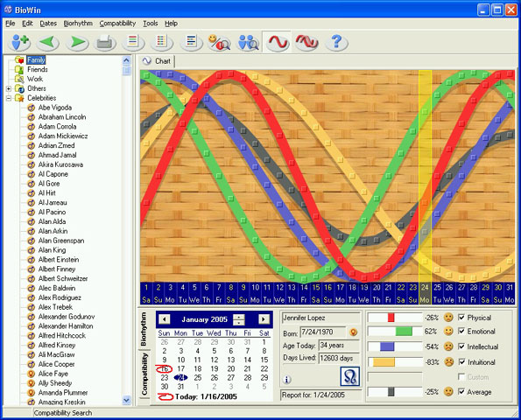Uncheck the Intuitional checkbox

coord(461,362)
